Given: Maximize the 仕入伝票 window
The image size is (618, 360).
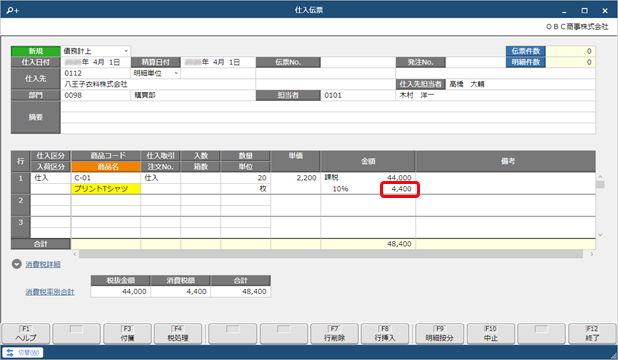Looking at the screenshot, I should coord(584,11).
